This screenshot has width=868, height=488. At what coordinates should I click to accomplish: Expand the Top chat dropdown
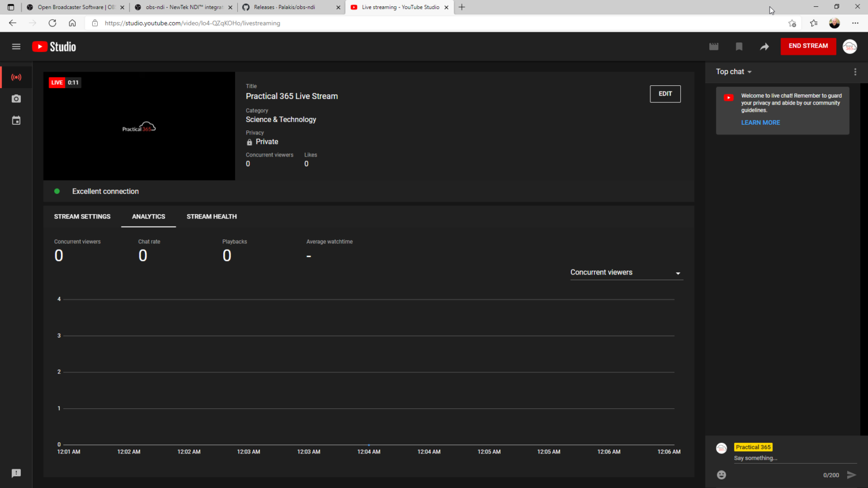coord(732,72)
